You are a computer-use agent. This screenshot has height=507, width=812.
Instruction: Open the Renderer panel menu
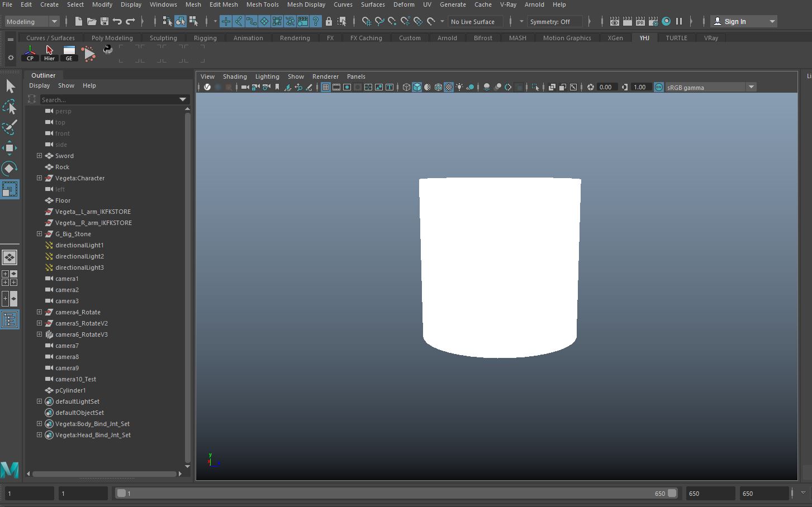pyautogui.click(x=325, y=76)
